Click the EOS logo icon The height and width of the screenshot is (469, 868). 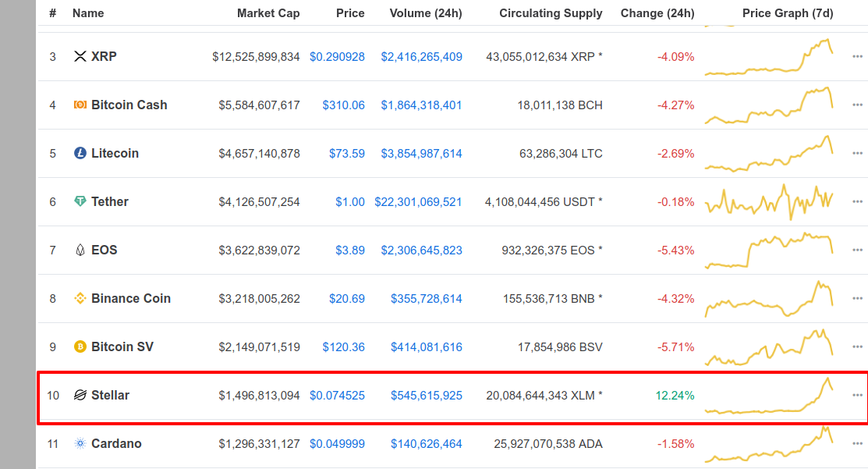click(80, 250)
